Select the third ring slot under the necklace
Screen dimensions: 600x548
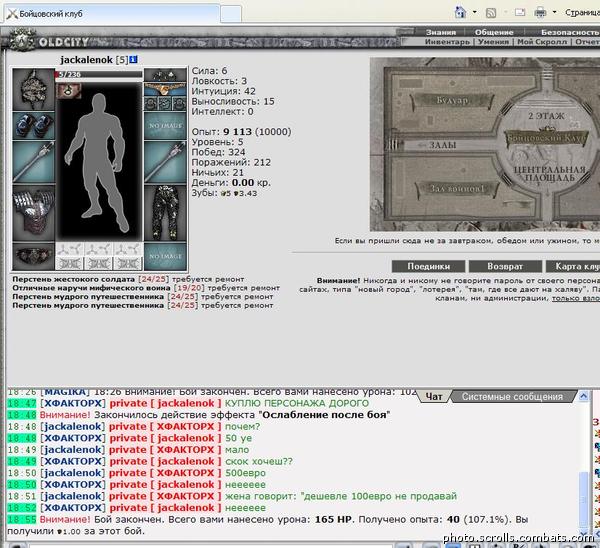tap(179, 103)
